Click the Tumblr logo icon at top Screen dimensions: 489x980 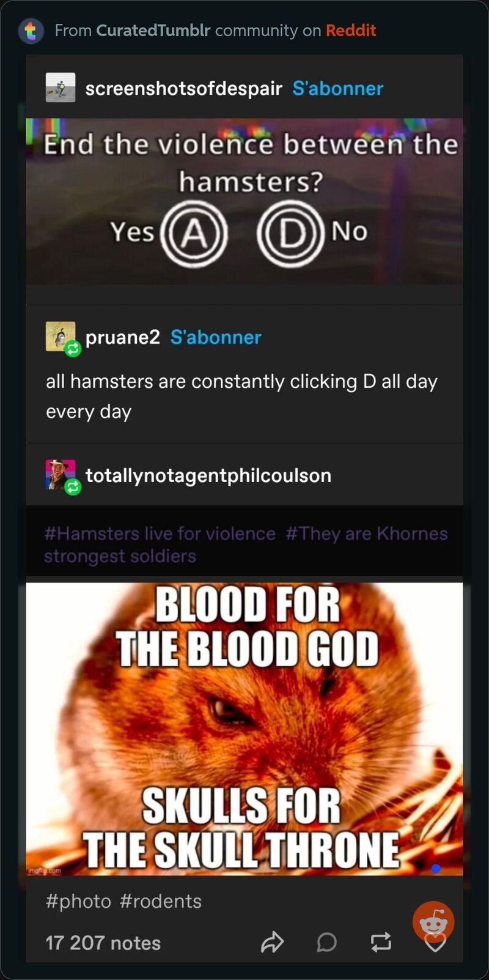(x=31, y=31)
